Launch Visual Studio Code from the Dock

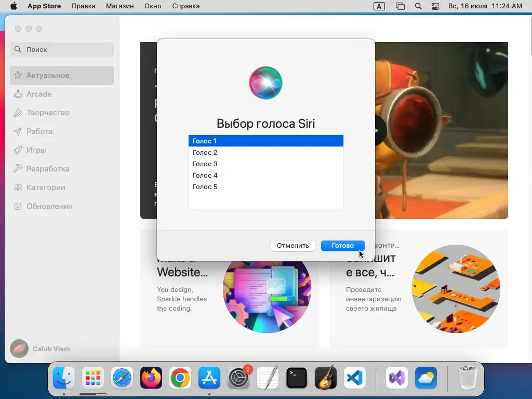click(x=354, y=378)
